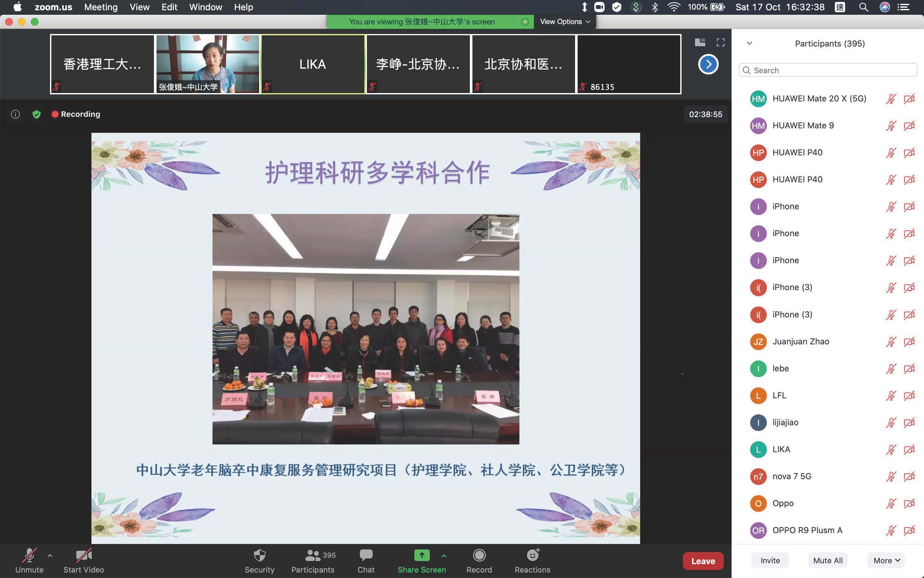Open the More dropdown in participants panel

tap(886, 560)
